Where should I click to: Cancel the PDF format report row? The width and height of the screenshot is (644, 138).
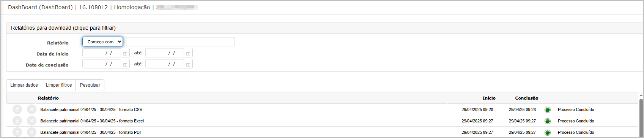coord(31,132)
